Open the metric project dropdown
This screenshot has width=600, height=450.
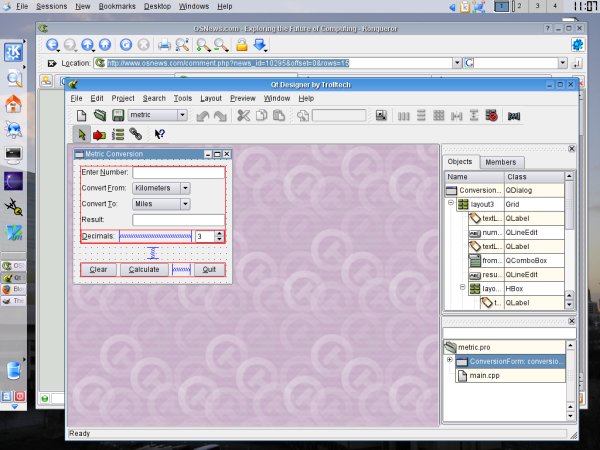point(182,115)
